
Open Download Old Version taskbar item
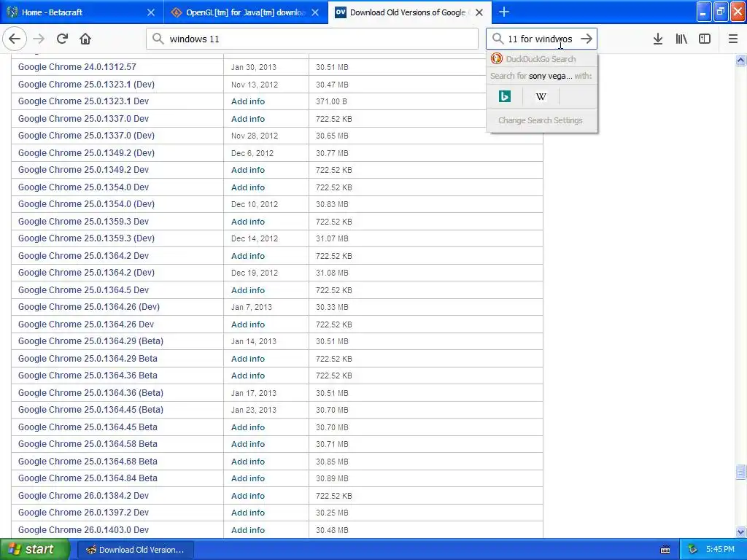pos(135,550)
